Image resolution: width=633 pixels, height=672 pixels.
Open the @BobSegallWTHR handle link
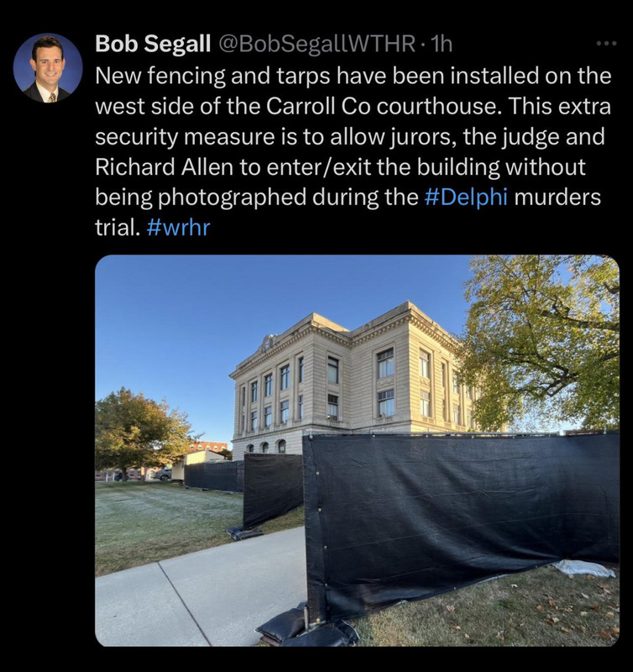(x=317, y=44)
